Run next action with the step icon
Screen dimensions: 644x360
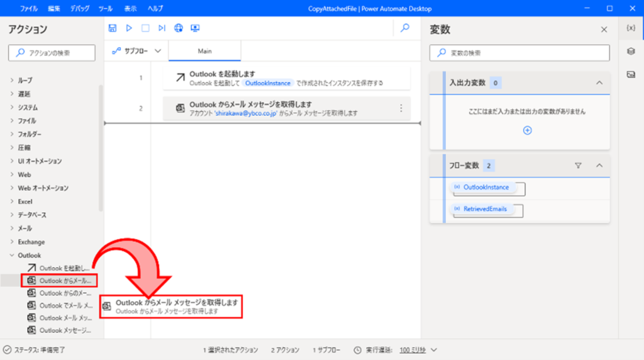click(162, 28)
